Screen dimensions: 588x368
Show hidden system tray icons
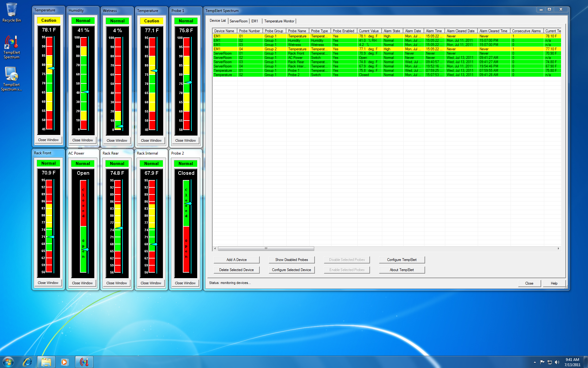pos(535,362)
